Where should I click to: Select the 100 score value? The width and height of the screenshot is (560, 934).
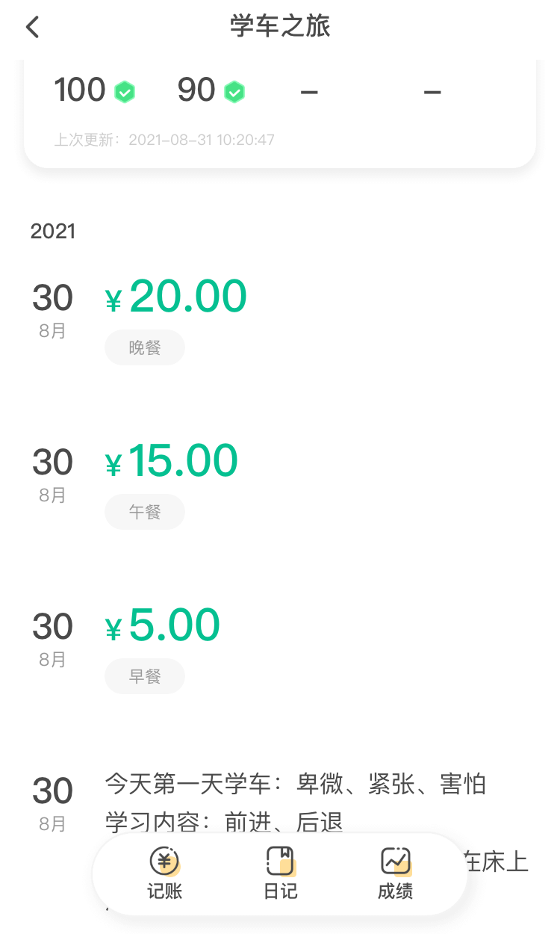[80, 90]
